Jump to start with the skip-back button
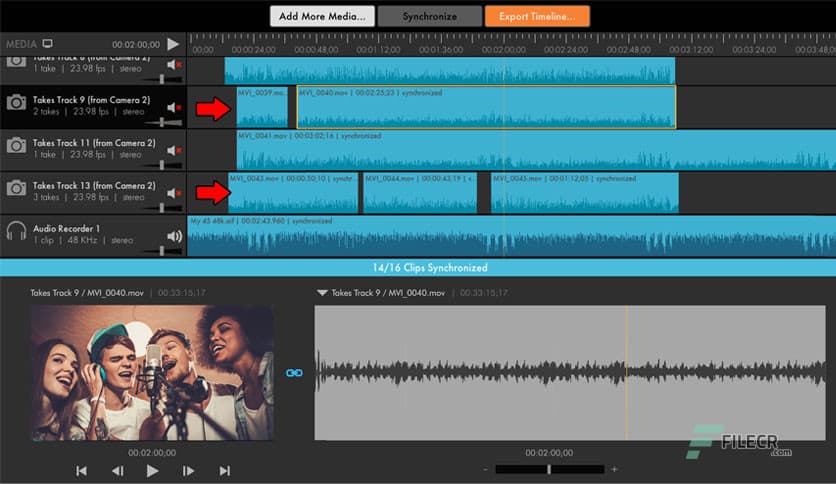836x484 pixels. click(82, 471)
